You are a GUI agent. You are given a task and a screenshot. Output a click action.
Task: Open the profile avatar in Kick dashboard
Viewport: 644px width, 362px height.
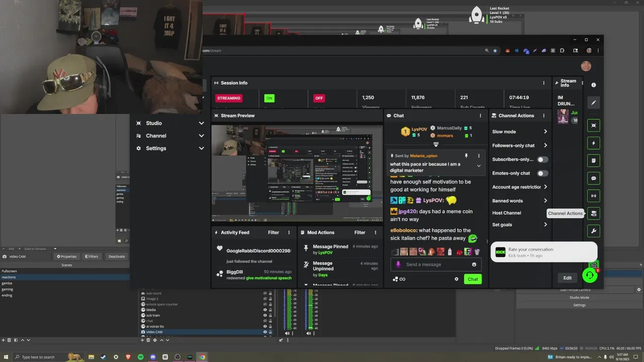(x=586, y=66)
